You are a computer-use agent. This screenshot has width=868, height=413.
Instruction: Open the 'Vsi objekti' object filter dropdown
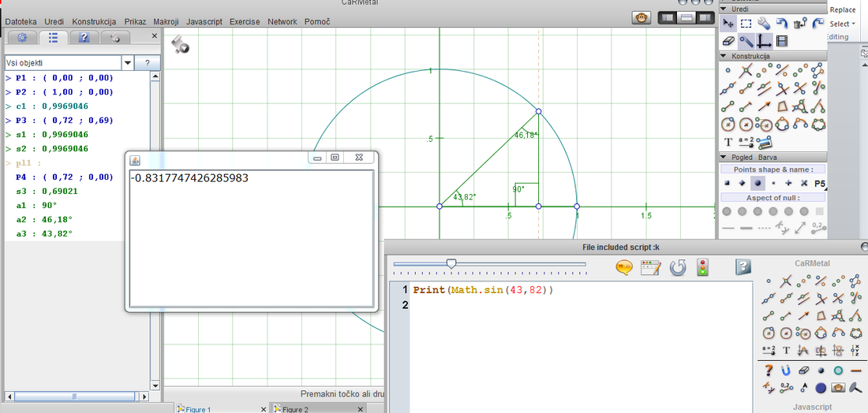tap(127, 62)
